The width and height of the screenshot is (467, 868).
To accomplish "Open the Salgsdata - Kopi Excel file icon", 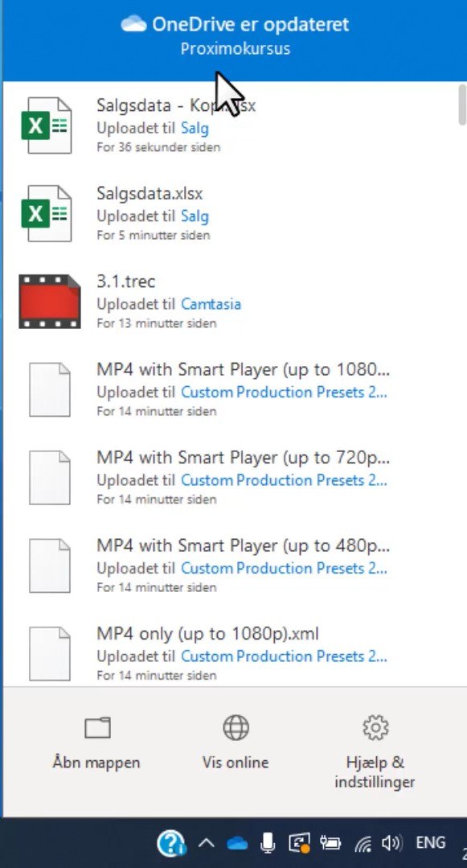I will pos(47,125).
